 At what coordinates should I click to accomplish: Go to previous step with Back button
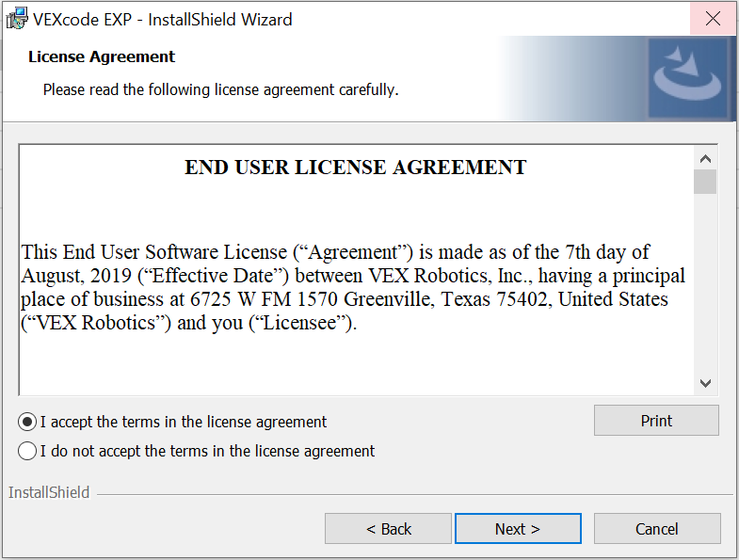point(389,528)
